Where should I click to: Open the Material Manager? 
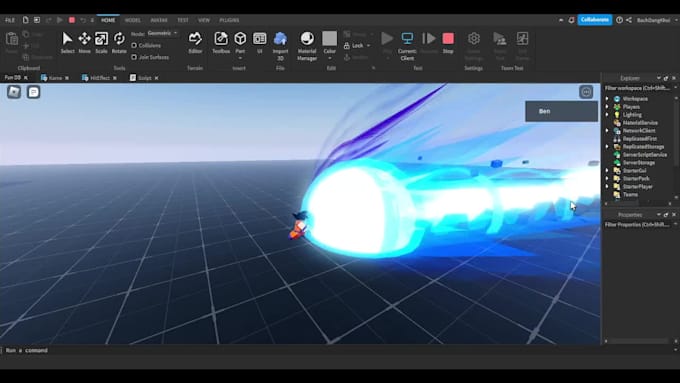pos(307,46)
